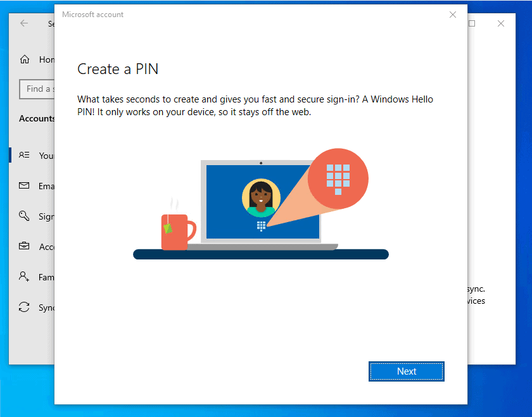Maximize the Settings window

pos(471,23)
